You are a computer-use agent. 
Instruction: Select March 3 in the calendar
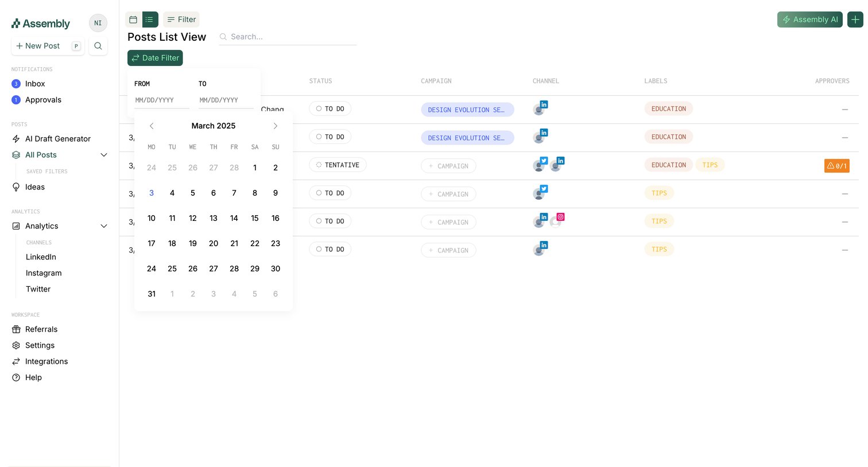tap(152, 193)
